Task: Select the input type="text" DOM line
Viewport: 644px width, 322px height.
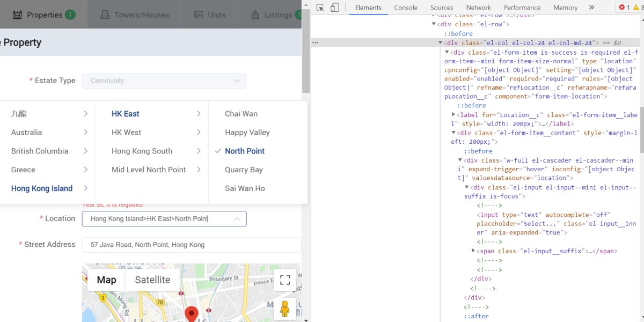Action: [x=555, y=223]
